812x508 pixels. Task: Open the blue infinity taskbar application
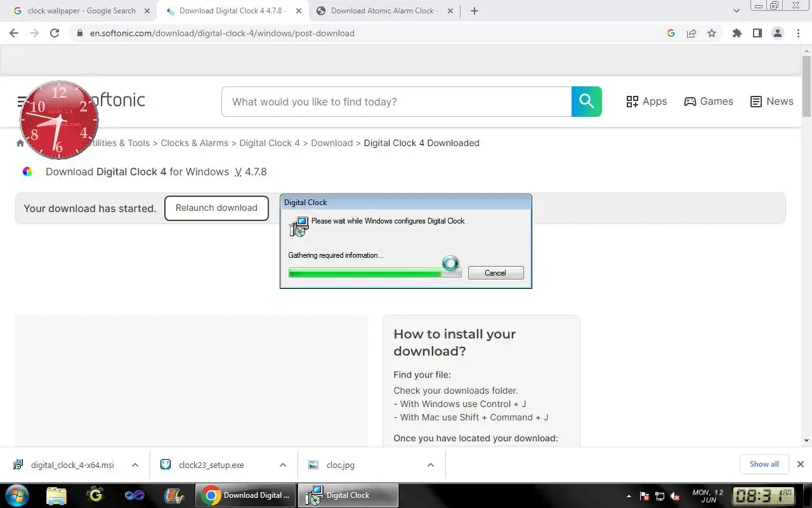pos(134,495)
